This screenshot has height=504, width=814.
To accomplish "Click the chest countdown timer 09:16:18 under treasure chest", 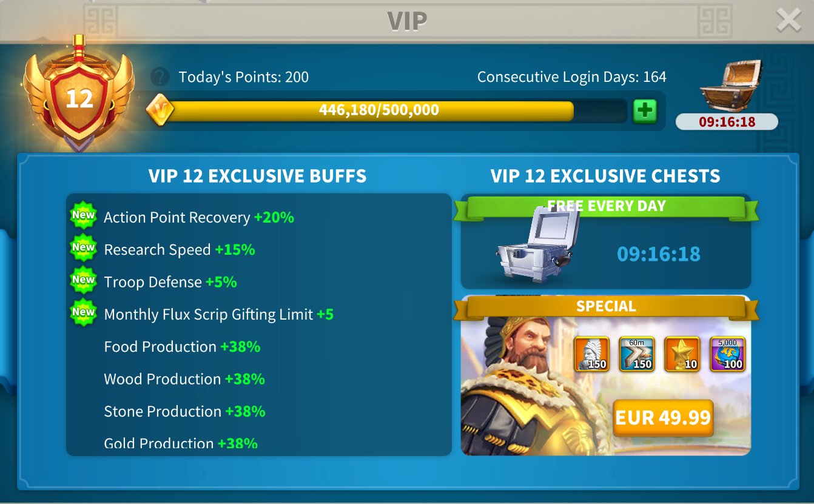I will tap(727, 122).
